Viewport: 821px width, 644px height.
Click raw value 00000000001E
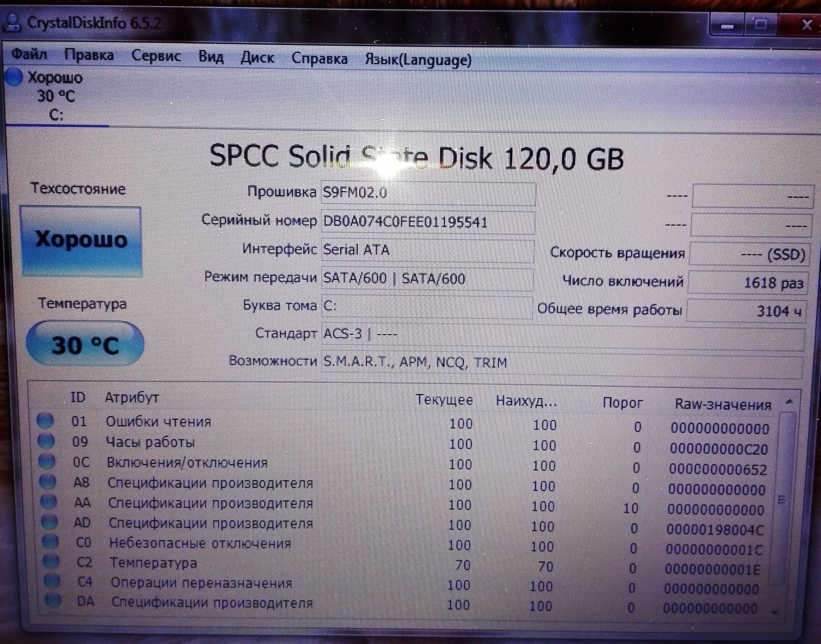click(713, 570)
